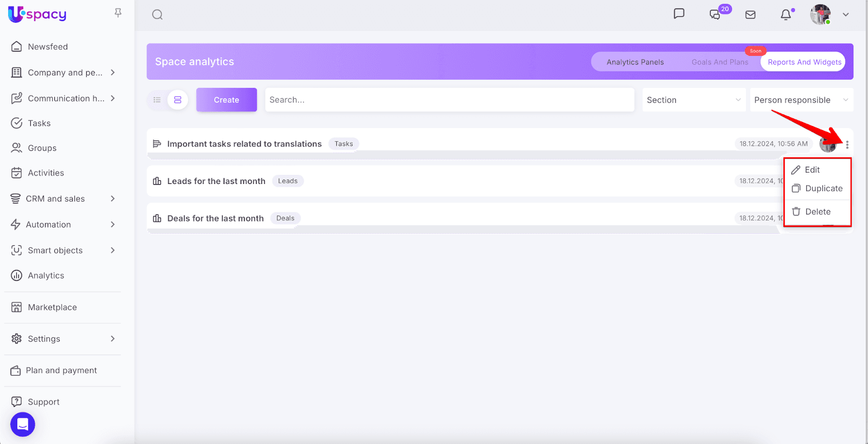The width and height of the screenshot is (868, 444).
Task: Click the single speech bubble icon
Action: [679, 14]
